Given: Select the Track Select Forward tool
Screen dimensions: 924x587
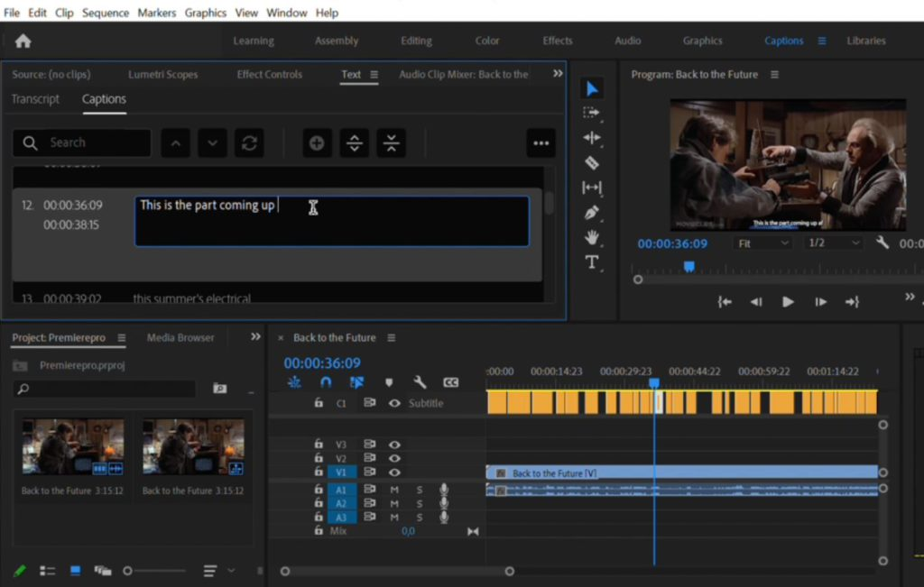Looking at the screenshot, I should [x=591, y=113].
